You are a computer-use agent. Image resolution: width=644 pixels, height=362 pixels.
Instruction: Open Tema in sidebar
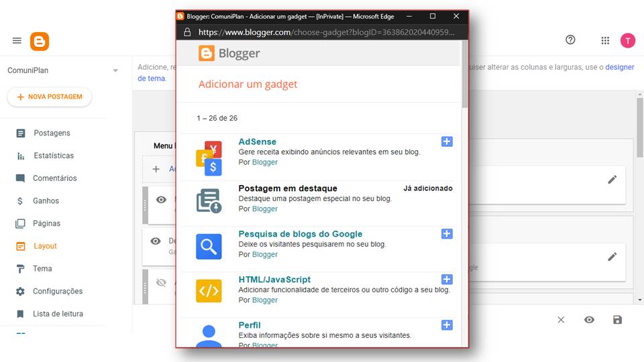(42, 268)
